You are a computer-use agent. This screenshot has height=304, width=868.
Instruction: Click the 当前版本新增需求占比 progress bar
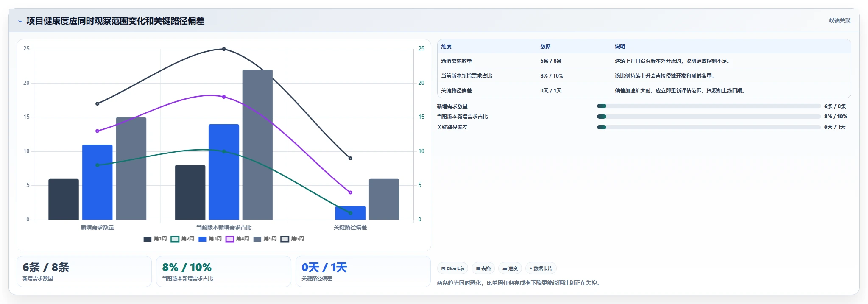point(709,117)
